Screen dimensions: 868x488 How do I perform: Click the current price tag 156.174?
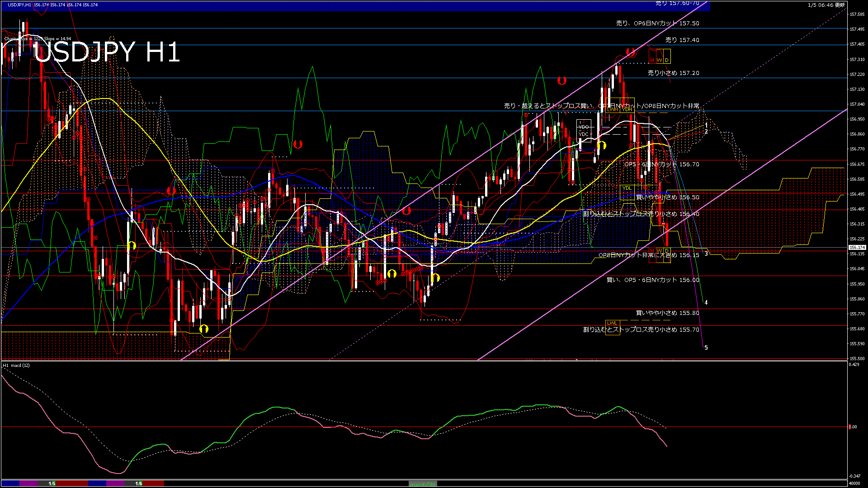857,248
